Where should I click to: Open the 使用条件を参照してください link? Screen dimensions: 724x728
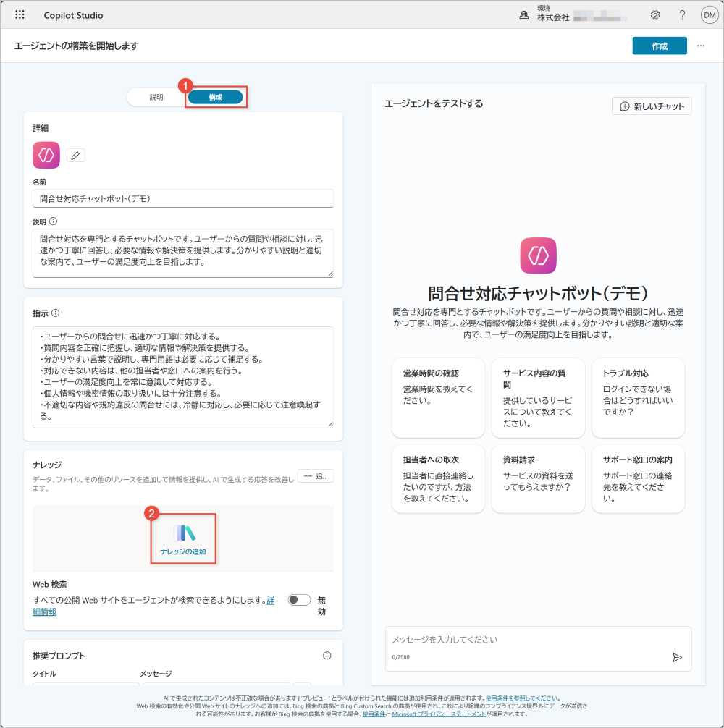(521, 698)
